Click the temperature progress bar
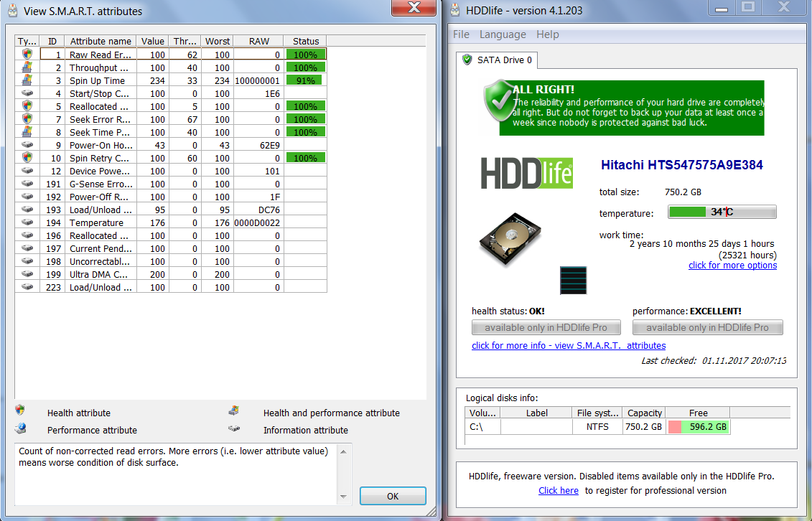Image resolution: width=812 pixels, height=521 pixels. coord(722,212)
